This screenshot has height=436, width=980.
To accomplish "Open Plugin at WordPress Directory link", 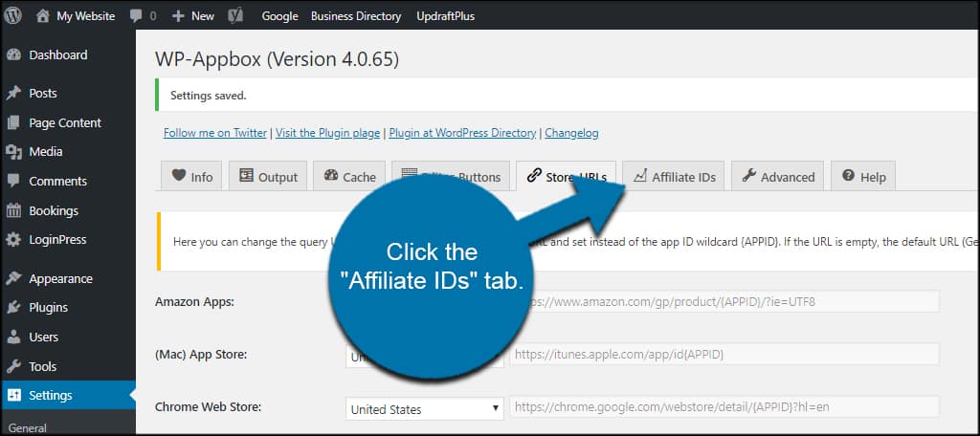I will coord(462,133).
